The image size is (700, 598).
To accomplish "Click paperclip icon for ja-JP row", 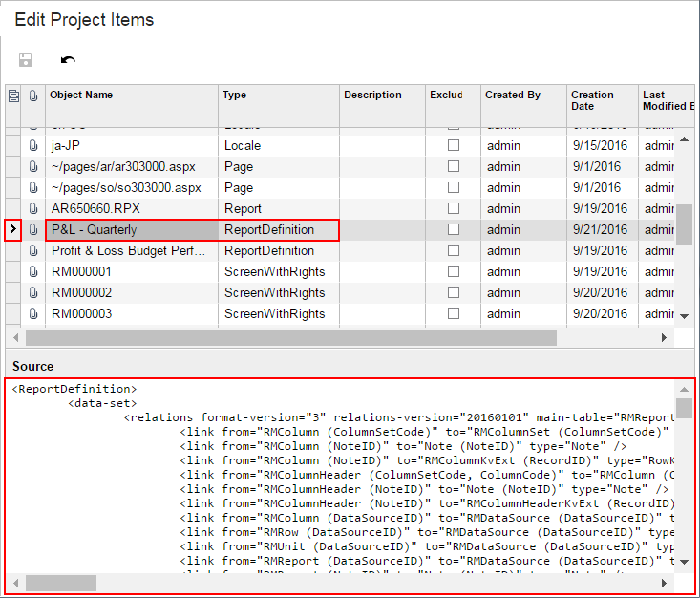I will [x=33, y=145].
